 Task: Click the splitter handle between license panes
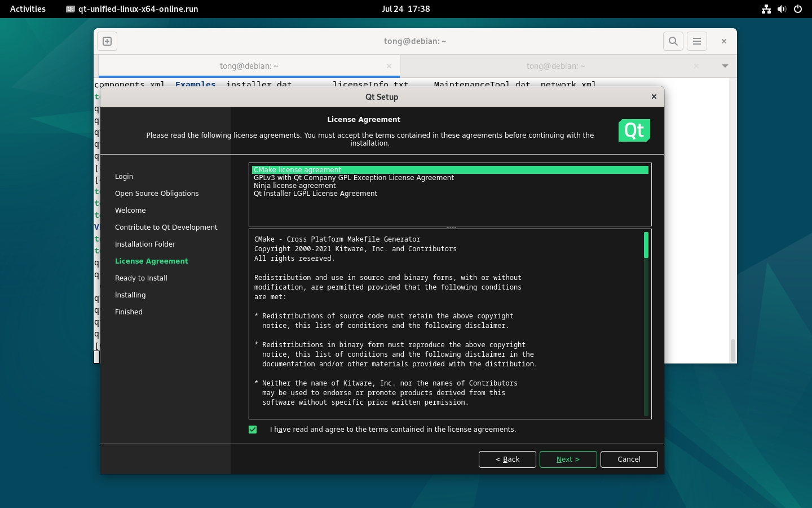(x=451, y=227)
